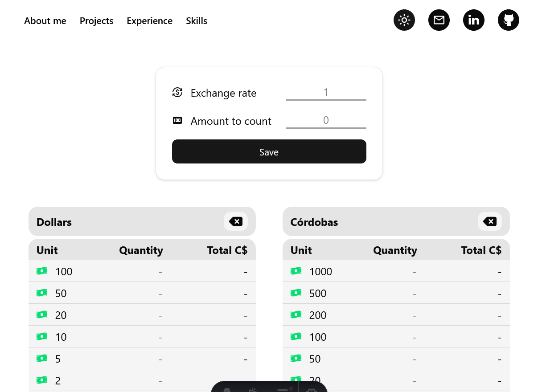Open the GitHub profile icon

point(508,20)
